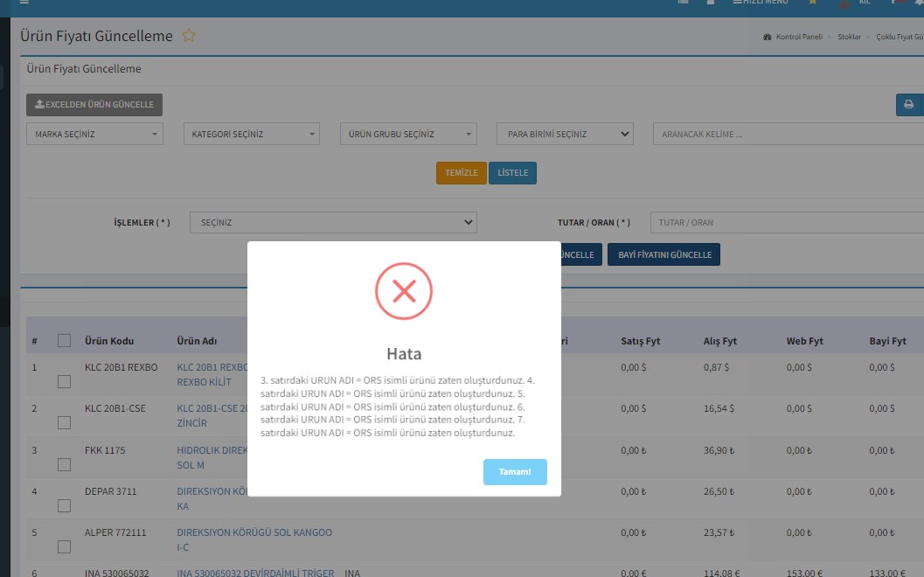This screenshot has height=577, width=924.
Task: Tick the checkbox for ALPER 772111 row
Action: coord(64,546)
